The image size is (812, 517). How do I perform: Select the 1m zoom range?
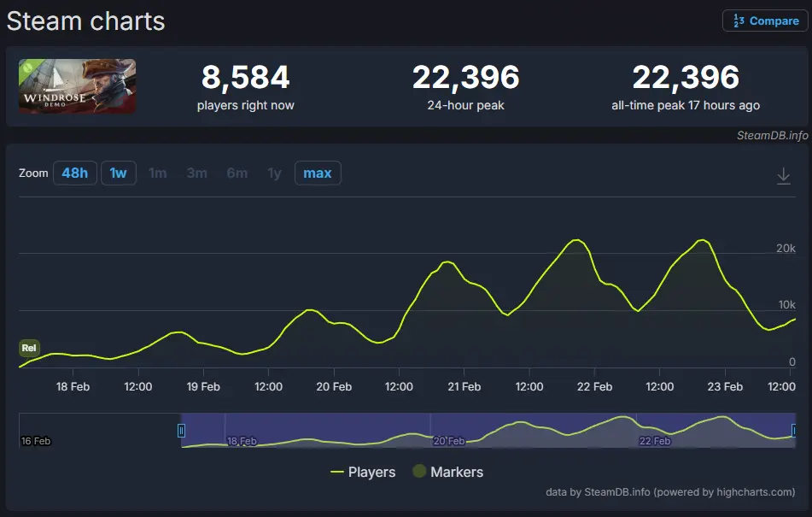click(x=157, y=173)
